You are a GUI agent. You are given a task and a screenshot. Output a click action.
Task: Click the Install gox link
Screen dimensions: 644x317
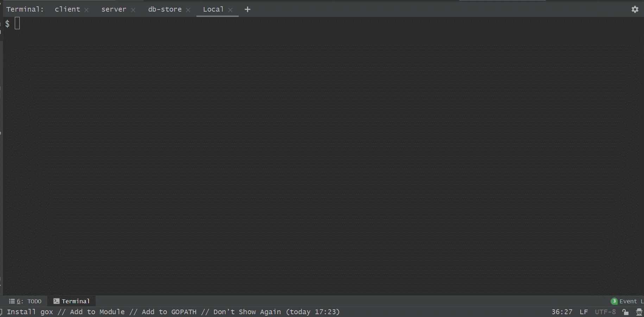coord(30,312)
